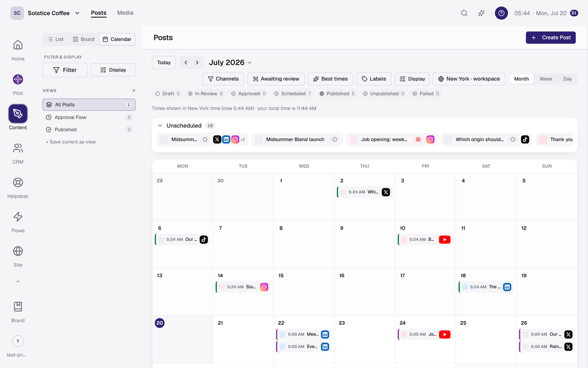
Task: Toggle the Awaiting review filter
Action: pyautogui.click(x=276, y=79)
